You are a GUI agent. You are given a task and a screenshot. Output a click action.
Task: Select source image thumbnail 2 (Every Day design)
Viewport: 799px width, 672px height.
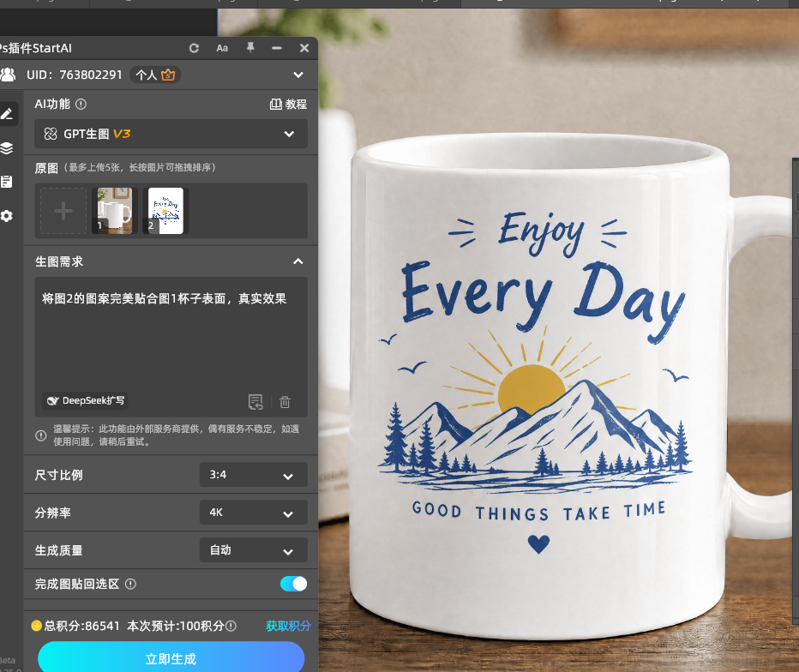(x=165, y=211)
